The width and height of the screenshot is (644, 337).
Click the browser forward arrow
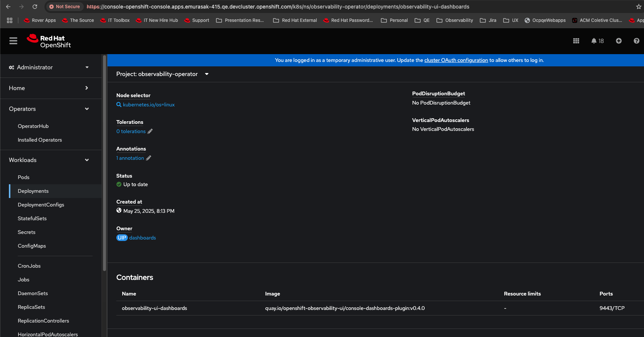pos(21,7)
